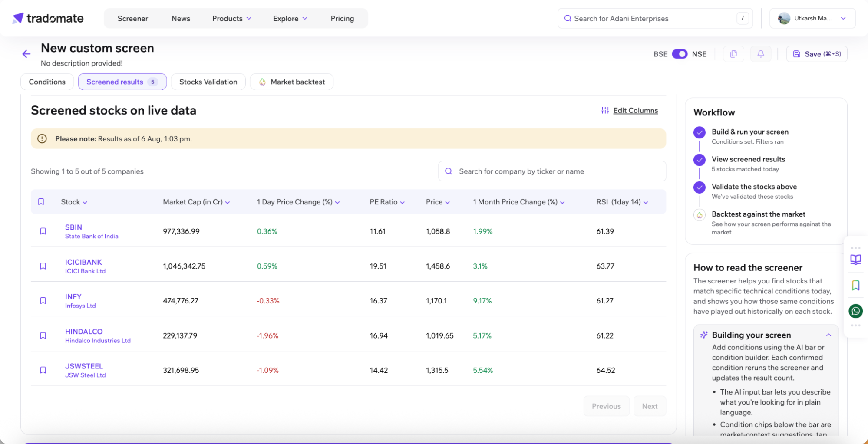The image size is (868, 444).
Task: Sort by 1 Day Price Change column
Action: click(x=298, y=202)
